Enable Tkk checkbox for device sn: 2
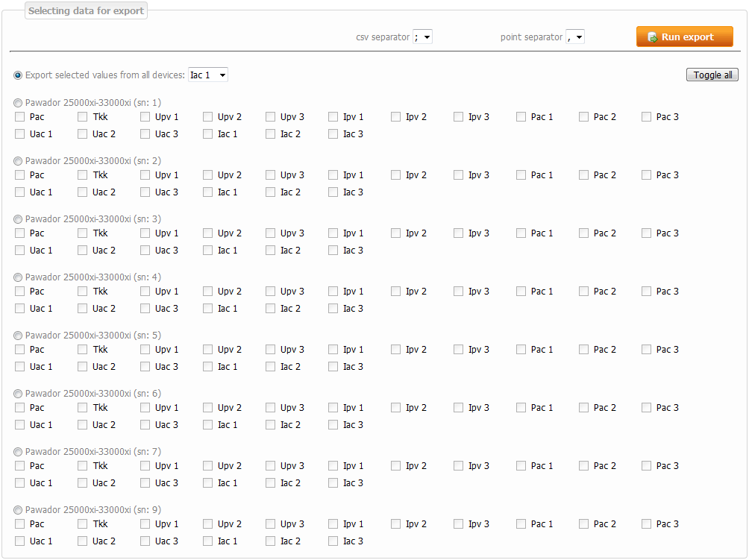This screenshot has height=560, width=749. 83,175
